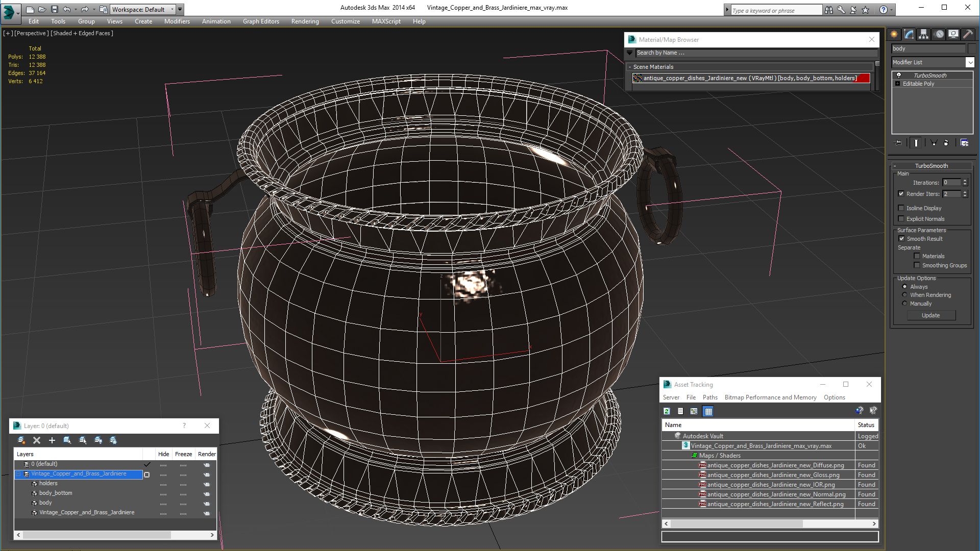Open the Modify command panel tab

pos(909,34)
